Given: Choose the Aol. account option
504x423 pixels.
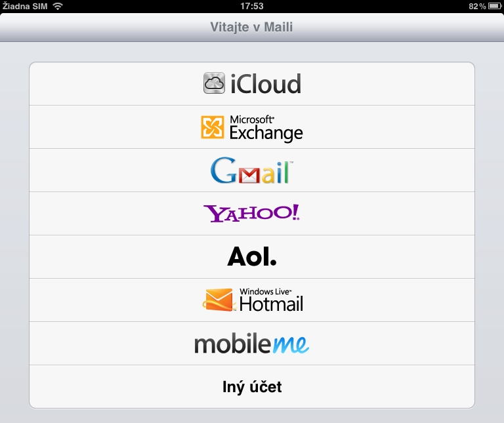Looking at the screenshot, I should (x=252, y=256).
